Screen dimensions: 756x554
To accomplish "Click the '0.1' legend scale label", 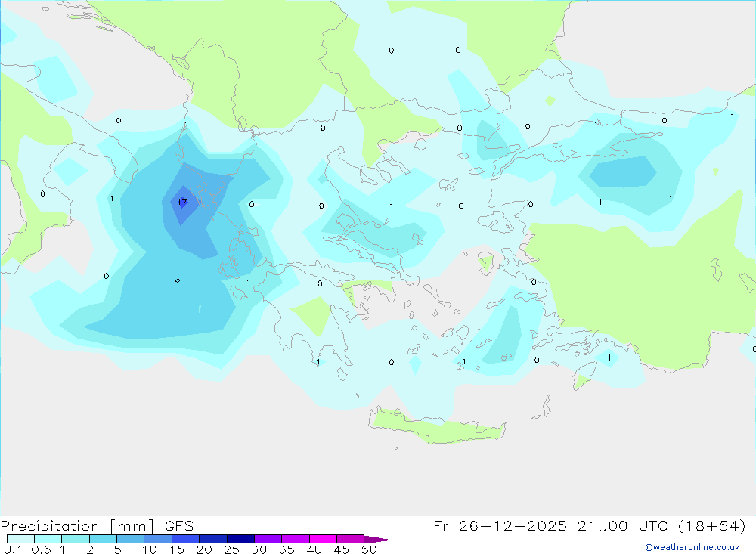I will coord(13,549).
